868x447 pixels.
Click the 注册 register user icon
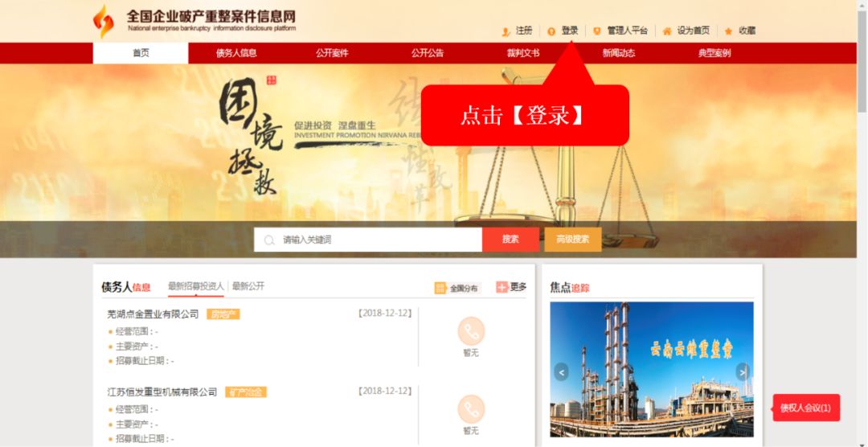(x=506, y=31)
